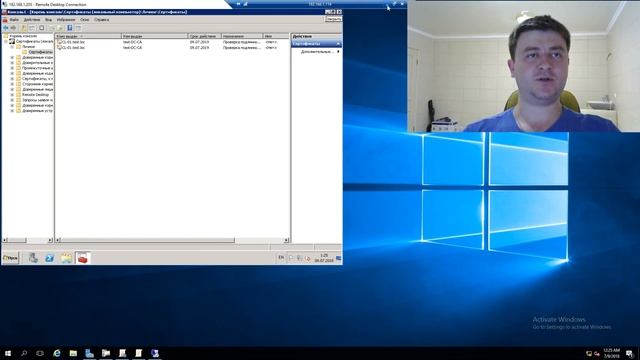Click the Back arrow in the MMC toolbar

click(x=6, y=28)
